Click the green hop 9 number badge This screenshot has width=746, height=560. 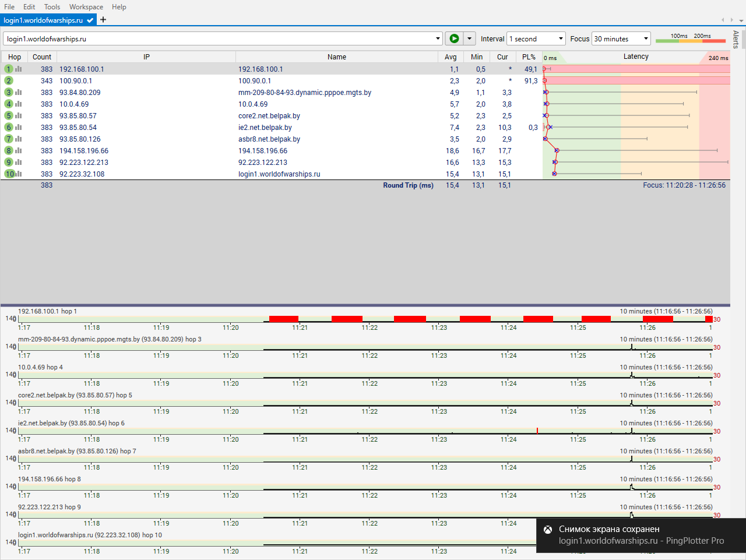tap(9, 162)
